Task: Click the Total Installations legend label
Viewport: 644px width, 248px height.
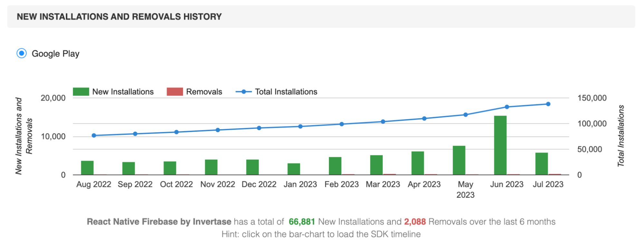Action: (286, 92)
